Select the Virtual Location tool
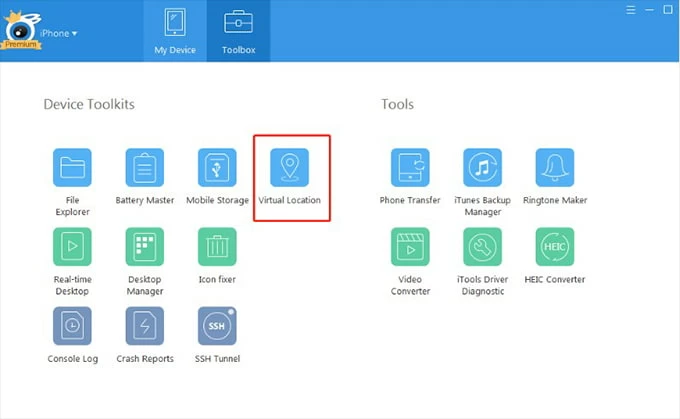Image resolution: width=680 pixels, height=419 pixels. [290, 168]
